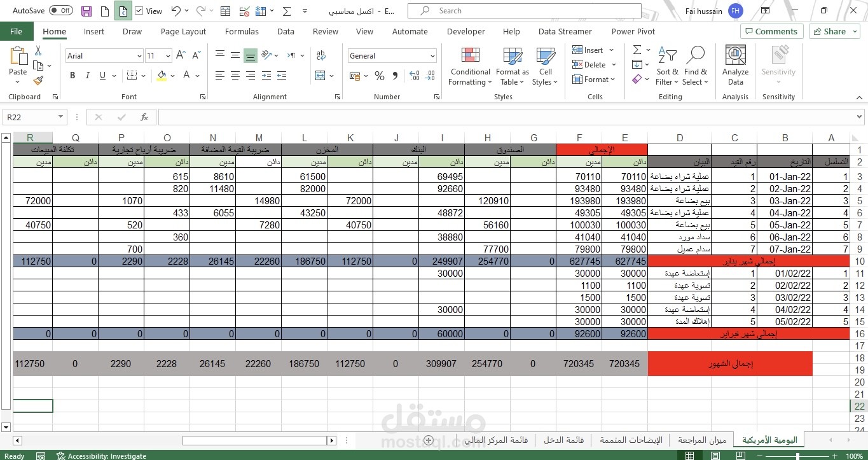Uncheck the View checkbox in title bar
The width and height of the screenshot is (868, 460).
click(139, 11)
